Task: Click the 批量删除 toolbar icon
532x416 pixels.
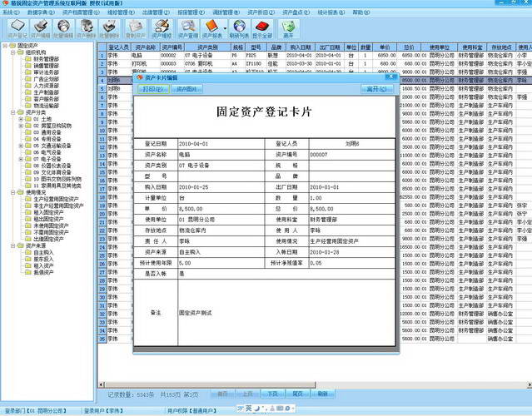Action: pyautogui.click(x=109, y=28)
